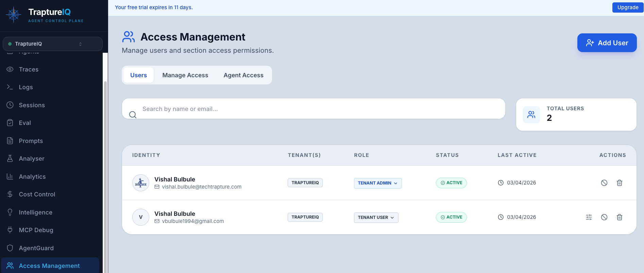This screenshot has height=273, width=644.
Task: Open Cost Control via the dollar icon
Action: coord(10,194)
